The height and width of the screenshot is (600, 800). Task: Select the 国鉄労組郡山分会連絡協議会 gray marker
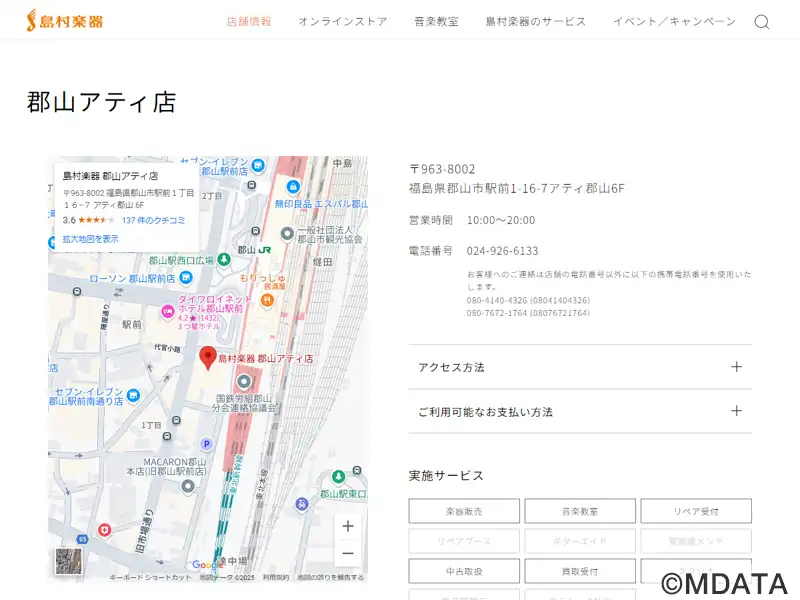244,382
